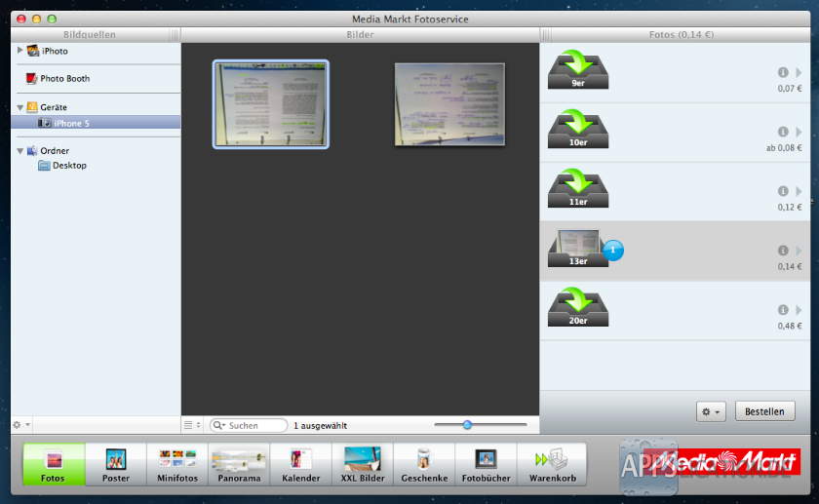The height and width of the screenshot is (504, 819).
Task: Click the Fotos (0,14 €) header
Action: [682, 34]
